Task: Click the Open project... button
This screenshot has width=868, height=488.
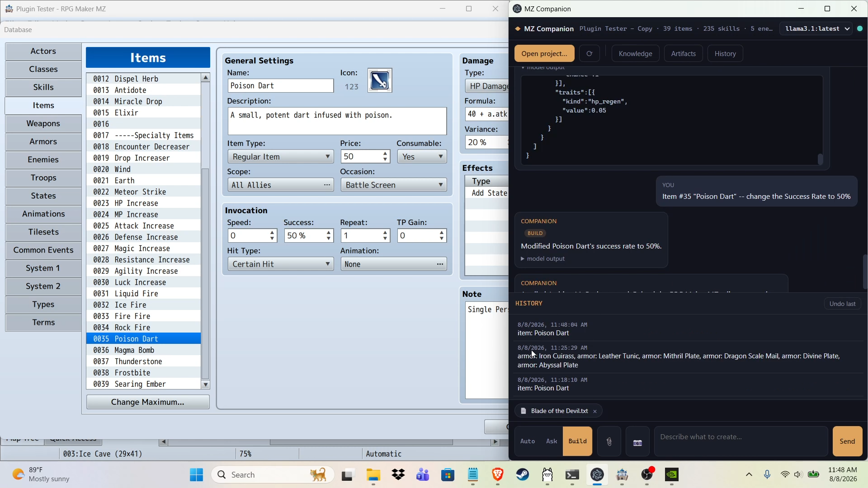Action: tap(544, 54)
